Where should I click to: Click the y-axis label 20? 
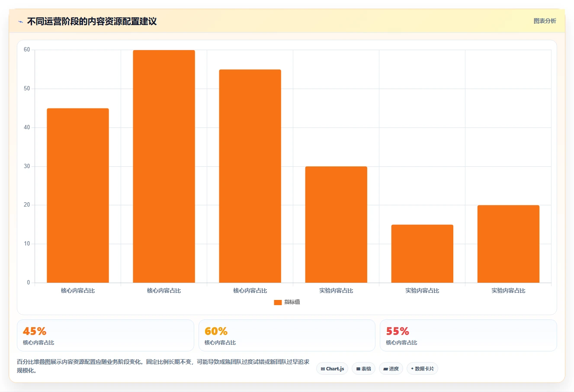27,205
